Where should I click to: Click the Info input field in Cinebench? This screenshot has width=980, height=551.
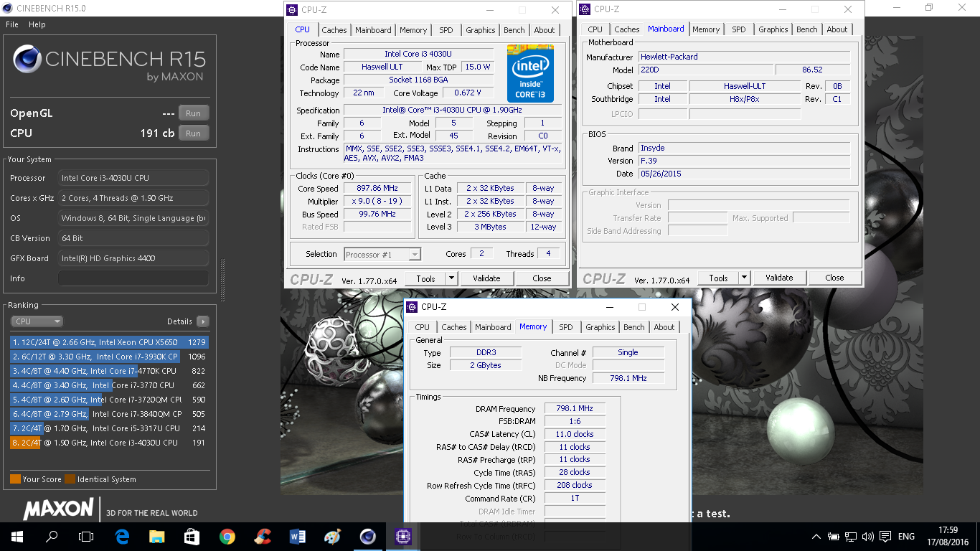coord(133,278)
